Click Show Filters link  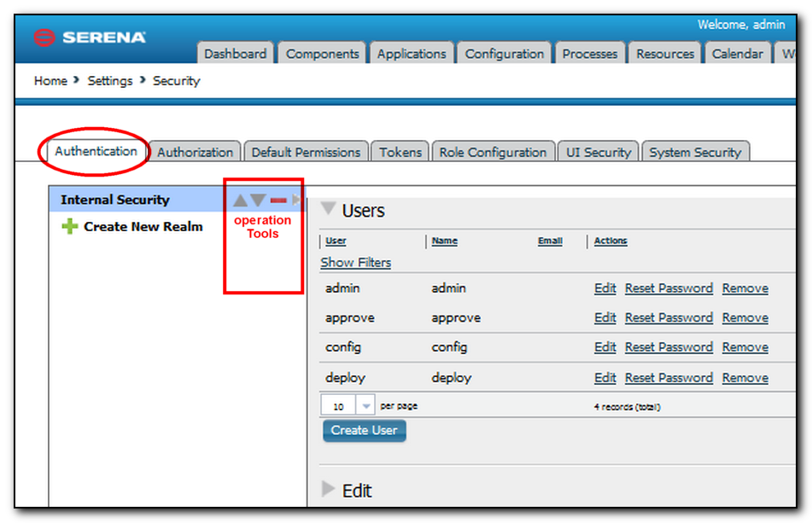tap(355, 263)
